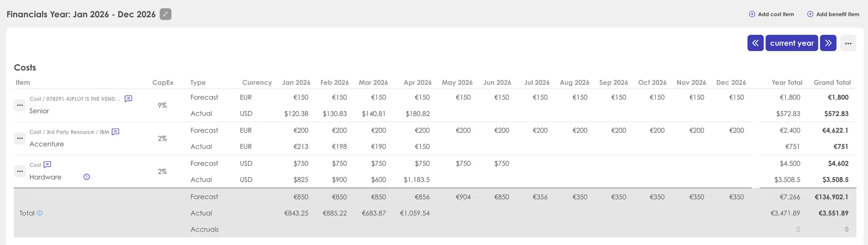Click the Senior 9% CapEx value
The image size is (868, 245).
(x=162, y=105)
